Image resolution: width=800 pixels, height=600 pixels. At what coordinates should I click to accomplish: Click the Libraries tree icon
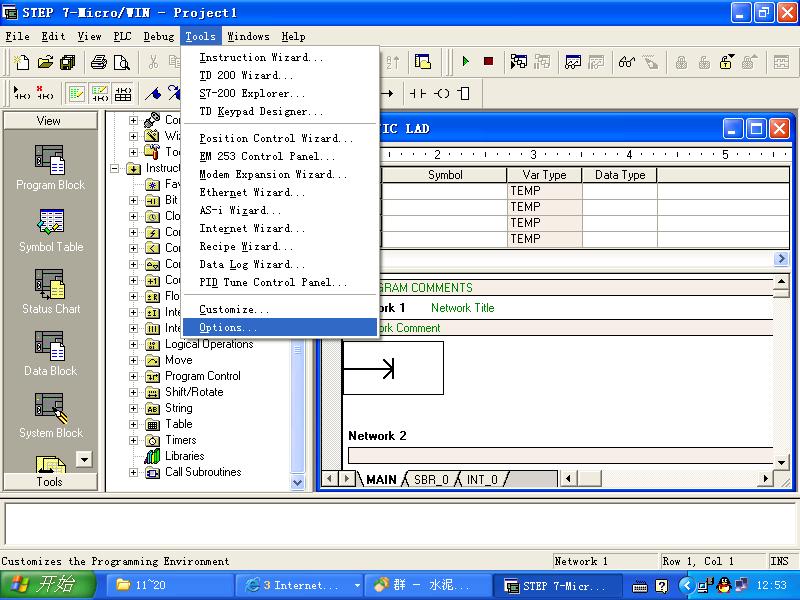(152, 456)
